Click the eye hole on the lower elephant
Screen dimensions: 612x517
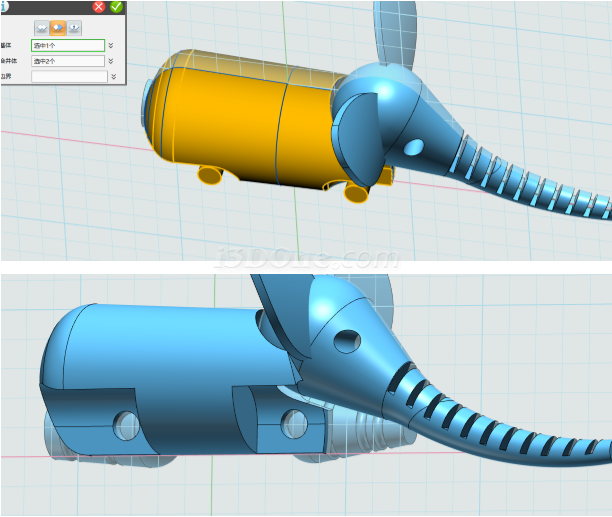click(346, 342)
